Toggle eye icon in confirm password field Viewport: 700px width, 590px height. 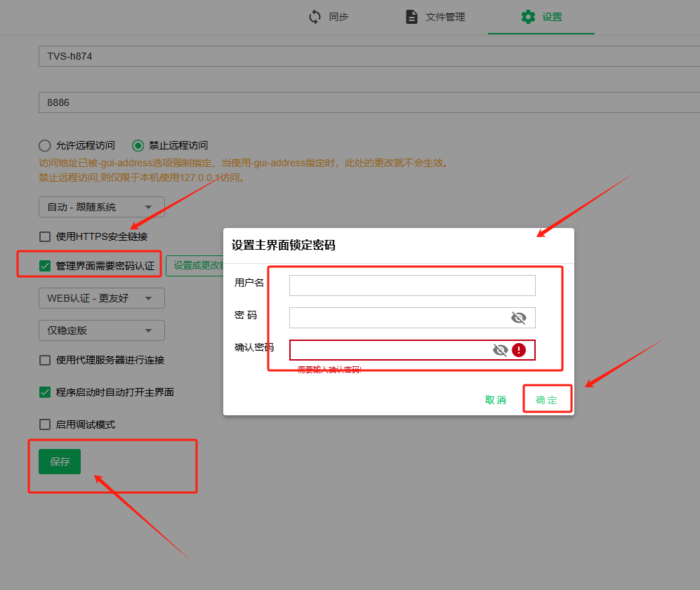click(x=500, y=350)
